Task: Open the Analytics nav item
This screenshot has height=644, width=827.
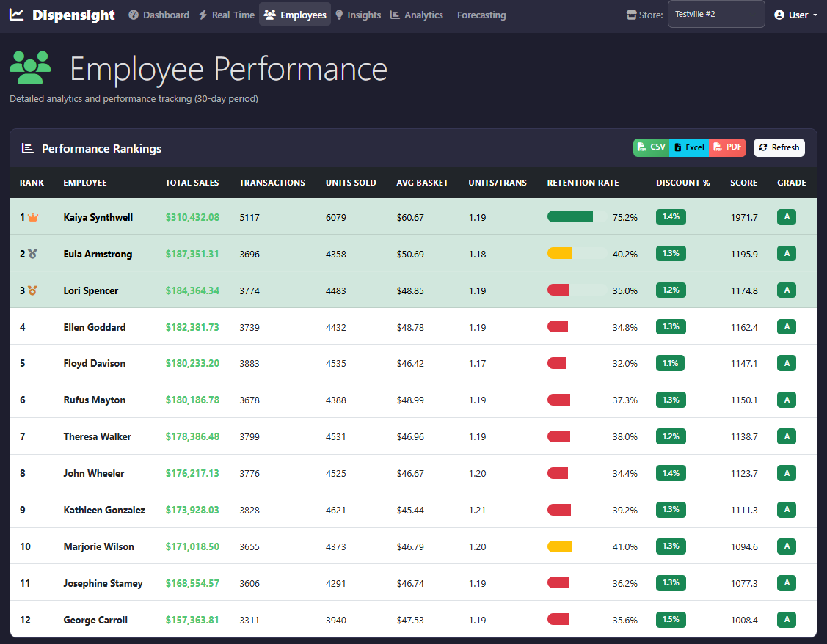Action: 417,15
